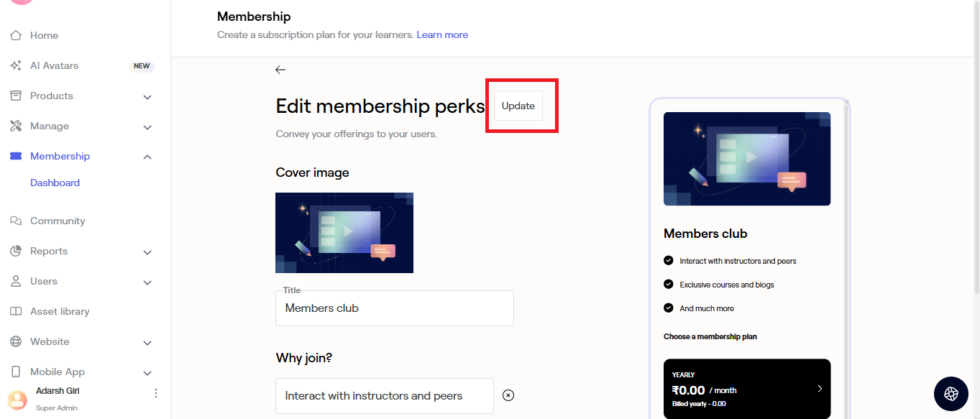Click the Update button

tap(518, 106)
